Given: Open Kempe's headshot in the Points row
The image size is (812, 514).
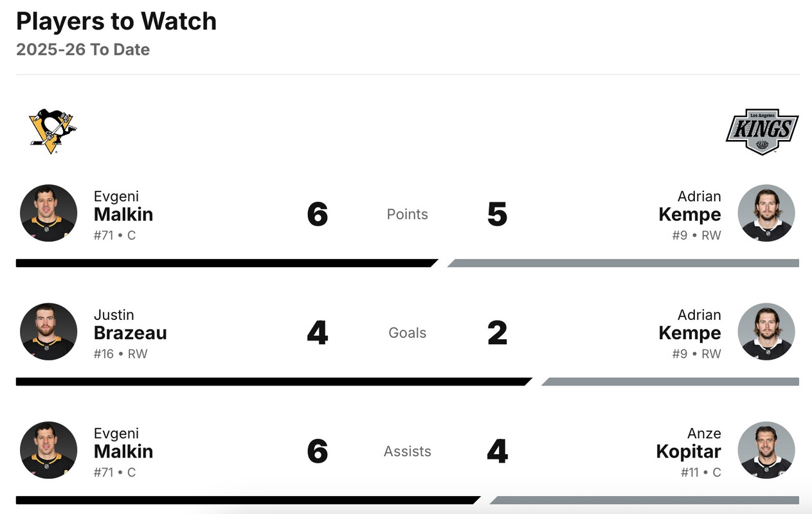Looking at the screenshot, I should pos(766,213).
